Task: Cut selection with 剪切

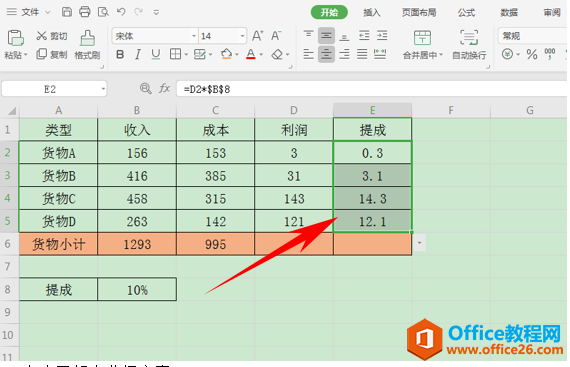Action: pos(52,36)
